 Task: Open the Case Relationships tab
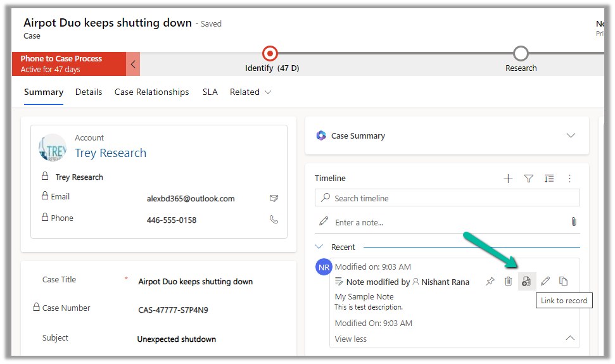tap(151, 92)
